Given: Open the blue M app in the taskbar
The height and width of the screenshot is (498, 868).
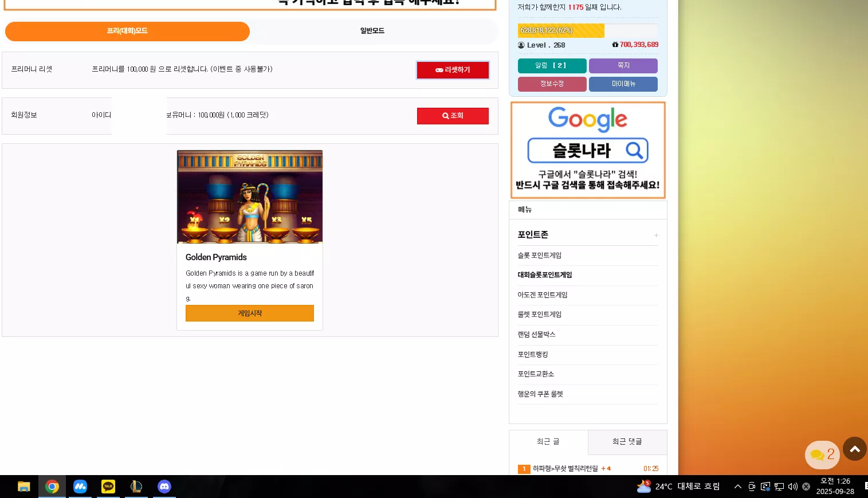Looking at the screenshot, I should [80, 487].
